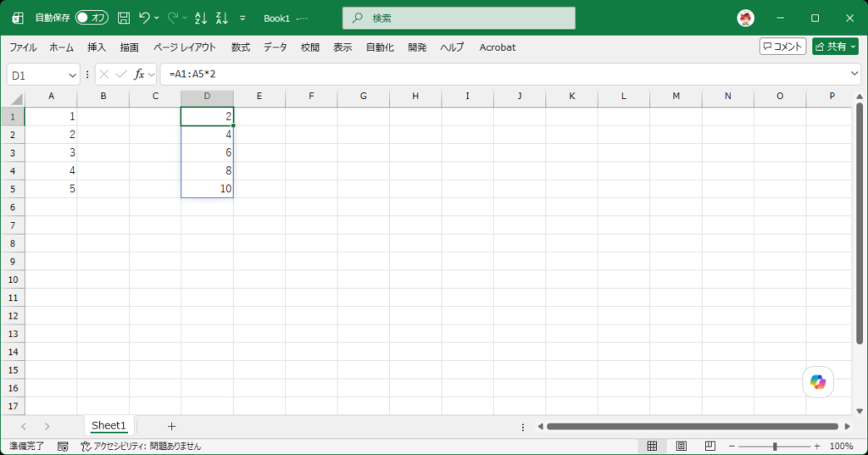
Task: Select row 17 header
Action: pos(12,407)
